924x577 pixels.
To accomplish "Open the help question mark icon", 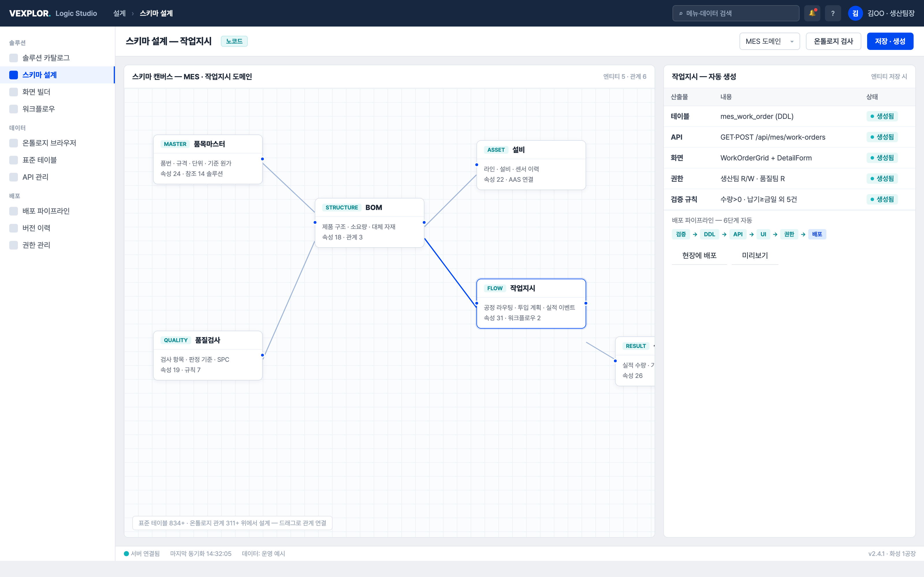I will point(833,13).
